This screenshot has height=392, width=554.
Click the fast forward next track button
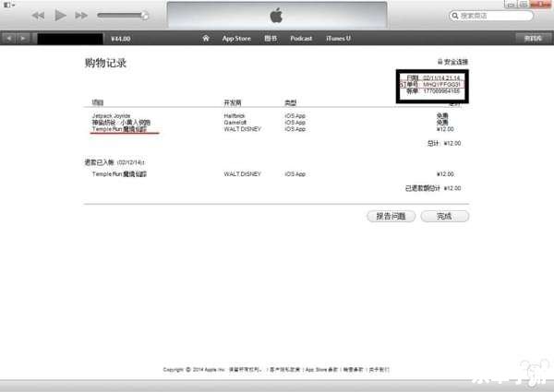click(81, 16)
